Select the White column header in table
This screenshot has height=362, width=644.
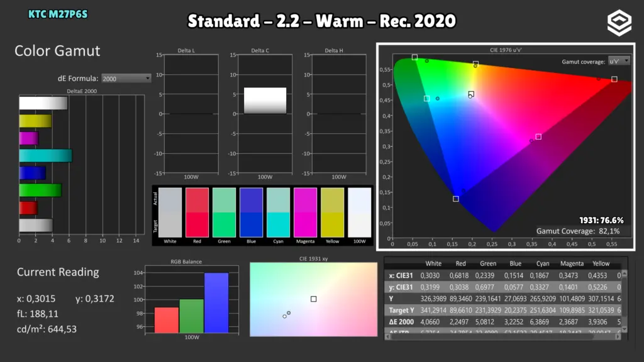pos(433,263)
